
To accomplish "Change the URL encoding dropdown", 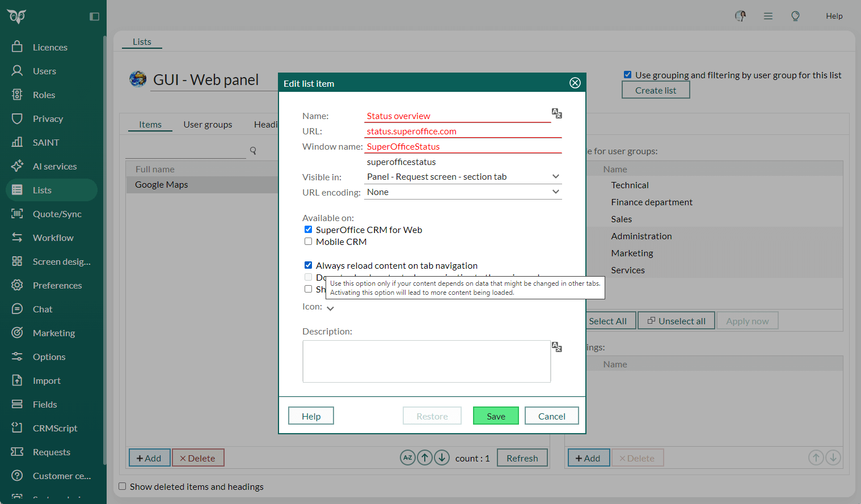I will pyautogui.click(x=555, y=192).
